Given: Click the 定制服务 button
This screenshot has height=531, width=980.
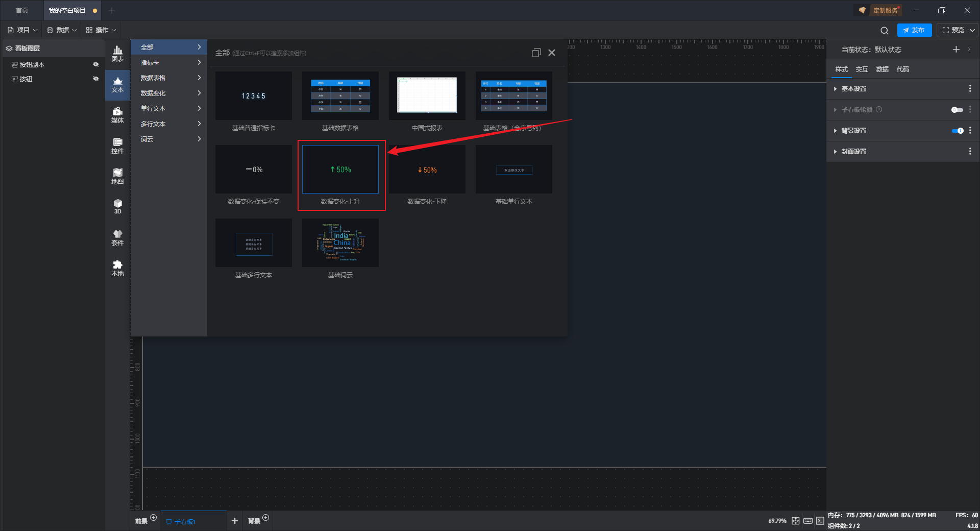Looking at the screenshot, I should click(x=879, y=10).
